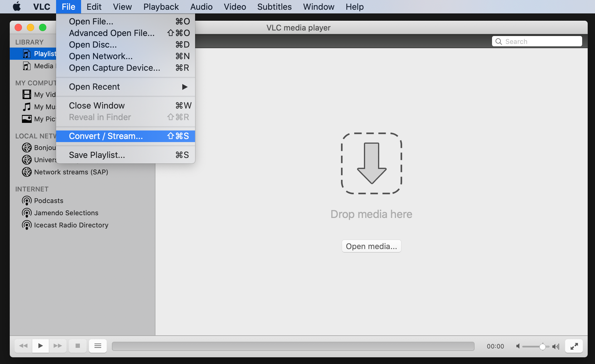Choose Open Disc... menu entry
This screenshot has width=595, height=364.
(126, 45)
